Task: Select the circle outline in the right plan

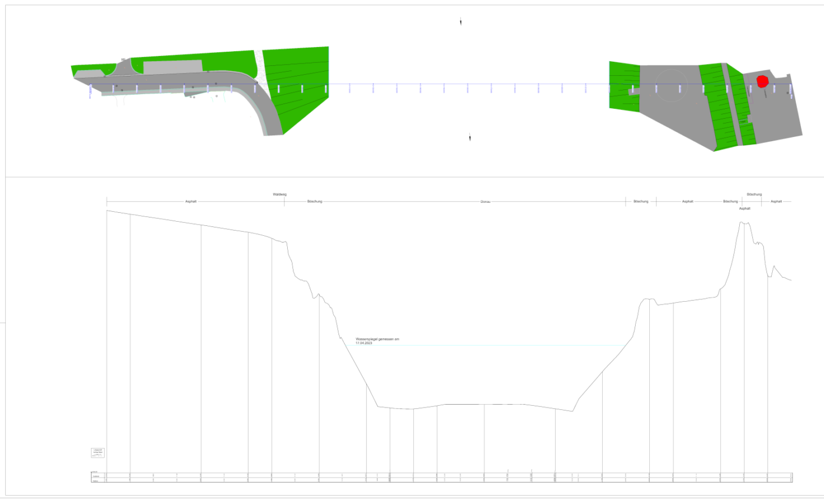Action: click(670, 85)
